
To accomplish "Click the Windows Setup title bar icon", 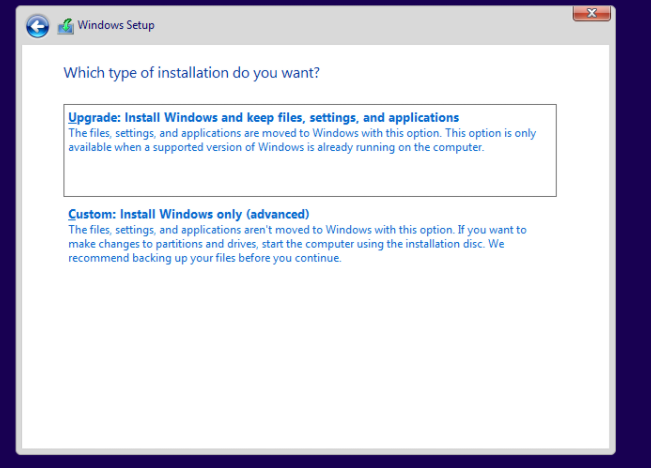I will tap(66, 26).
